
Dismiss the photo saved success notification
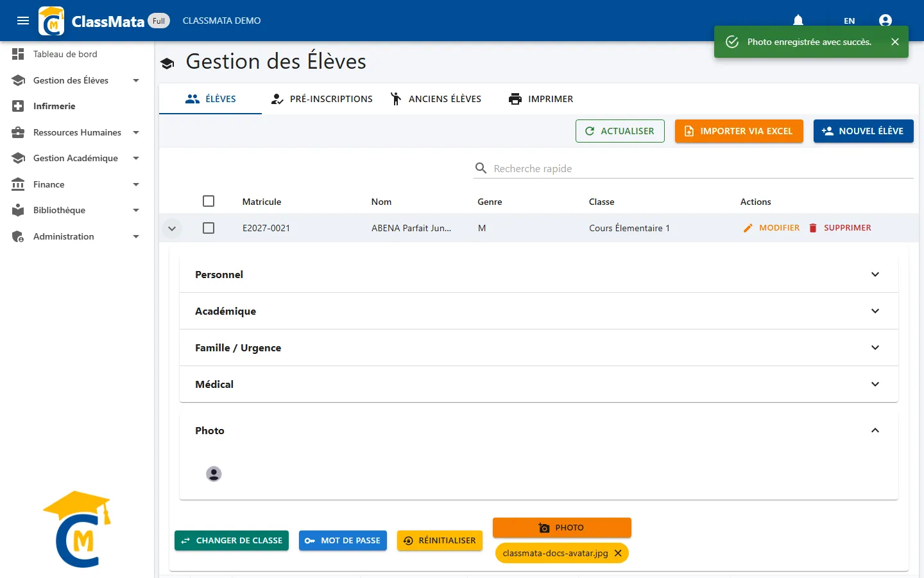point(895,42)
